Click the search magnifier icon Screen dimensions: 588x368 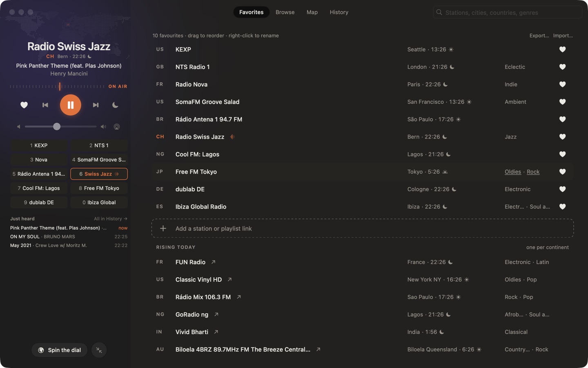pos(439,12)
